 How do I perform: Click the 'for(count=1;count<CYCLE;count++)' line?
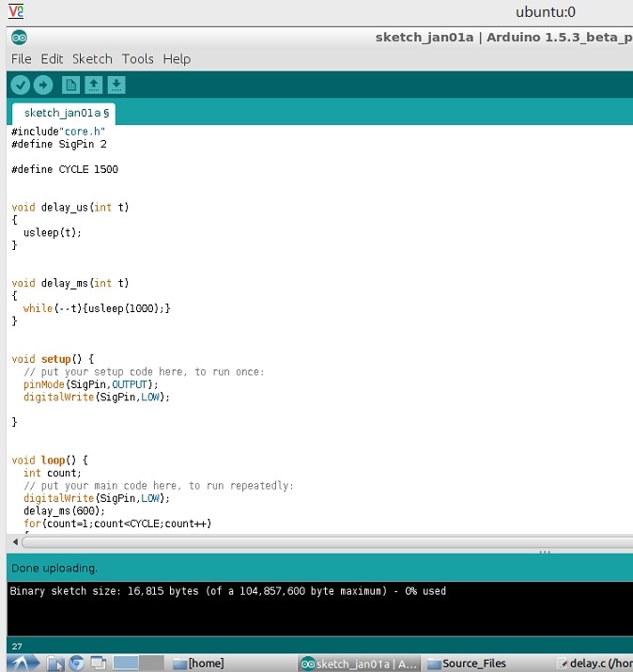click(x=117, y=524)
